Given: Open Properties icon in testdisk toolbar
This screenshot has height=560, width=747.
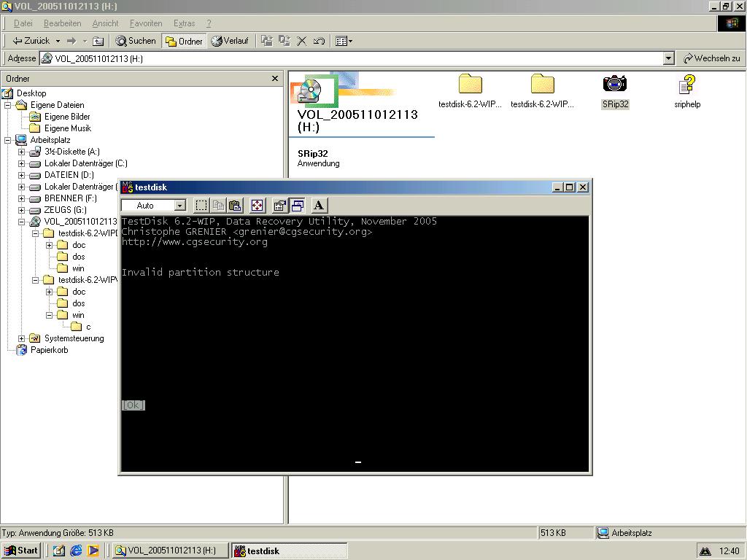Looking at the screenshot, I should coord(279,206).
